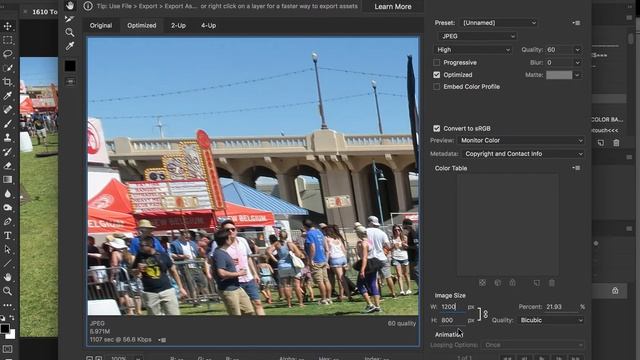Switch to the Original tab
This screenshot has height=360, width=640.
[x=101, y=25]
